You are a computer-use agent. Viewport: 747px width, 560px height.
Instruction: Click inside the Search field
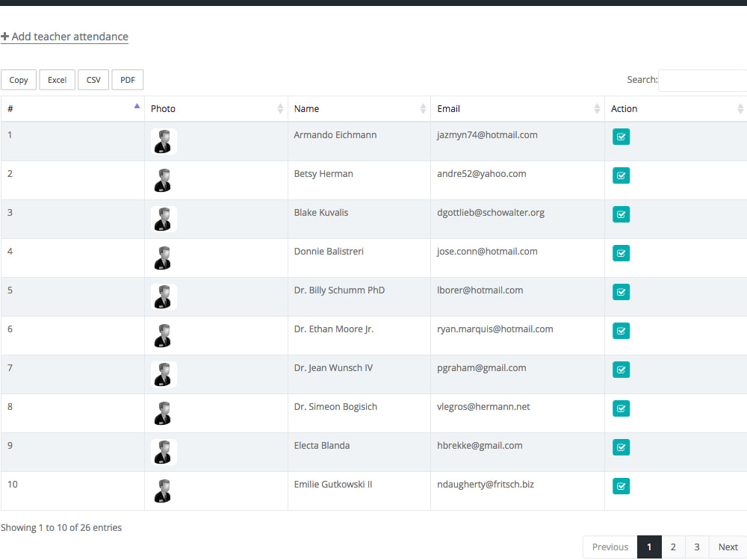[x=702, y=80]
